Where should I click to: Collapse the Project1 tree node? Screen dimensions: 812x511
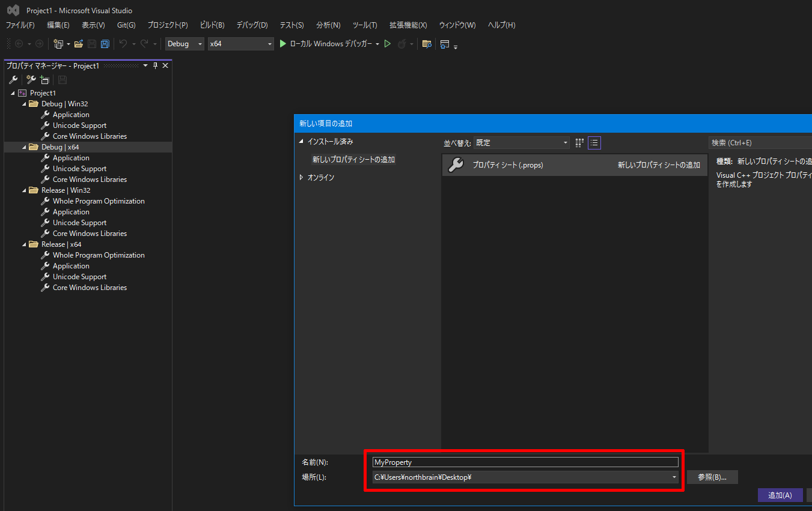13,93
